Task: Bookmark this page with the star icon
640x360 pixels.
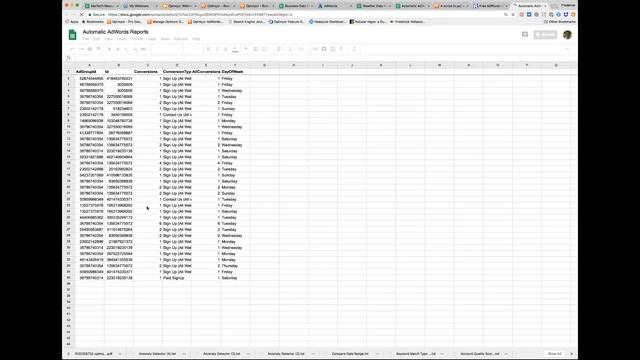Action: tap(513, 14)
